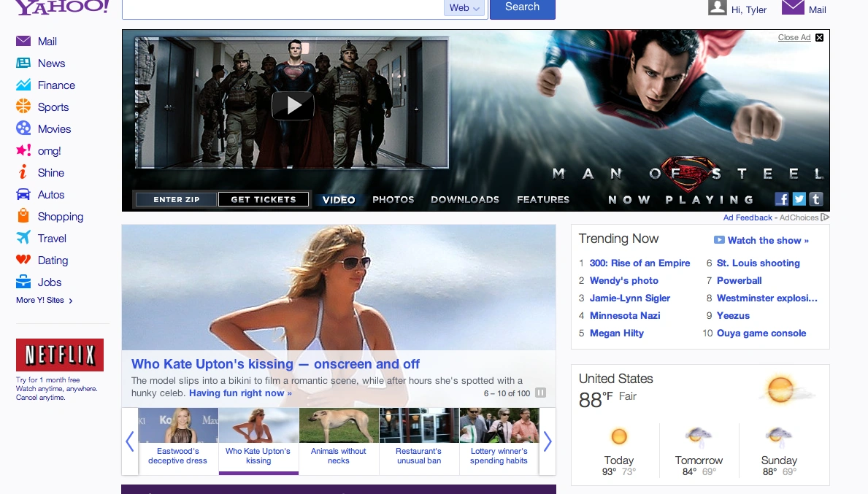
Task: Click the Yahoo! logo
Action: [62, 7]
